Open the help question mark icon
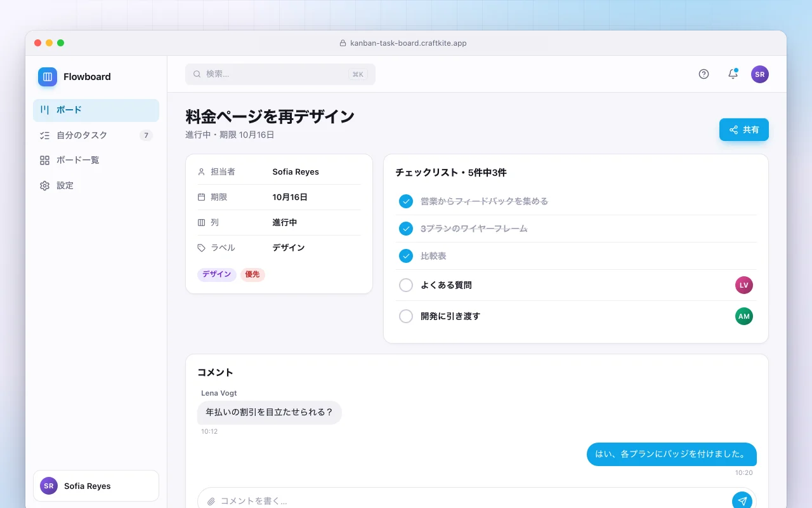This screenshot has width=812, height=508. point(704,74)
